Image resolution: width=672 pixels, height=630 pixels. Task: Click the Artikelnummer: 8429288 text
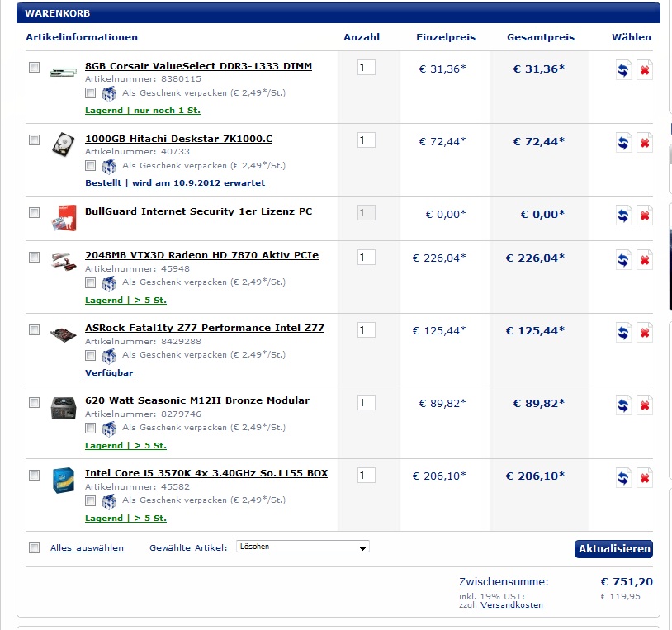(x=143, y=342)
